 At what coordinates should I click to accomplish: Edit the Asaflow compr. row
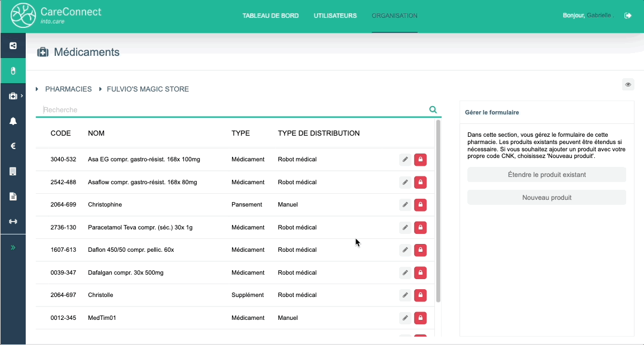[x=405, y=182]
